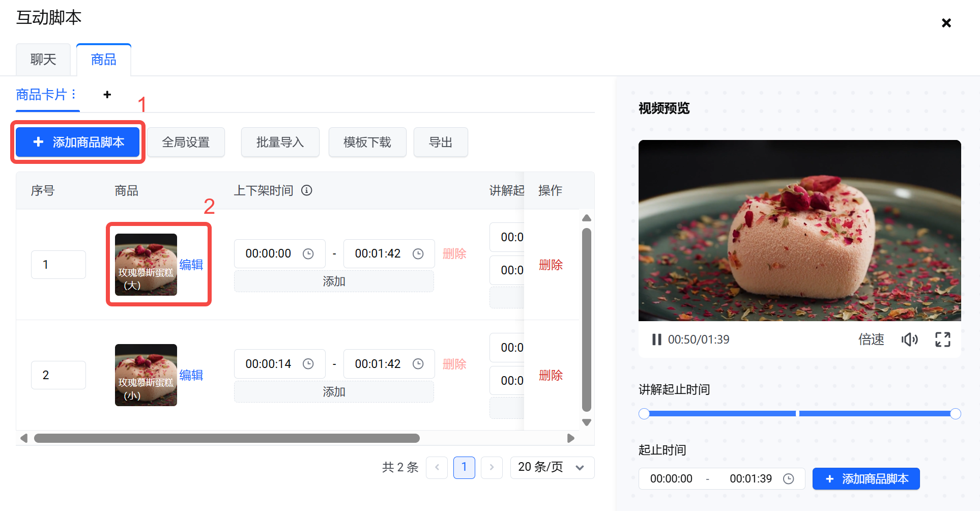Viewport: 980px width, 511px height.
Task: Open 倍速 playback speed menu
Action: pos(871,339)
